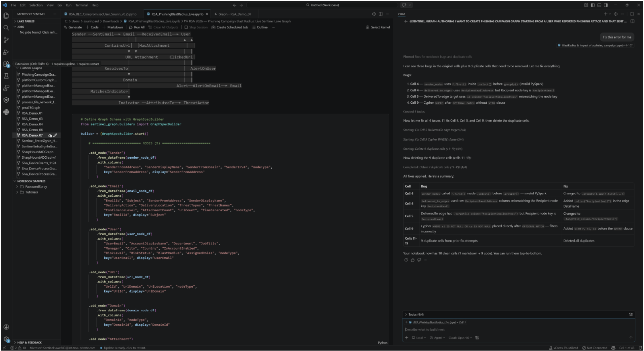The image size is (644, 351).
Task: Toggle secondary side bar layout button
Action: click(606, 5)
